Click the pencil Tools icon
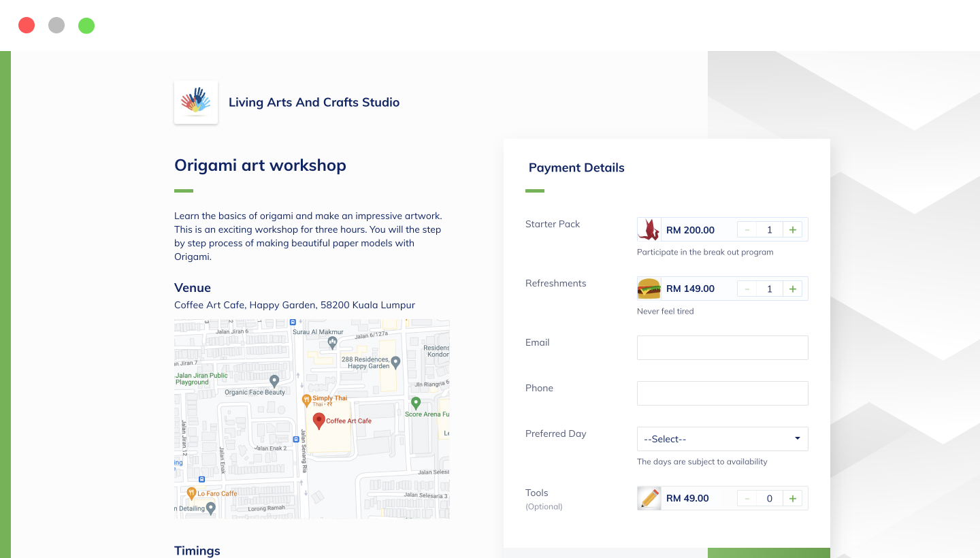The width and height of the screenshot is (980, 558). point(649,498)
